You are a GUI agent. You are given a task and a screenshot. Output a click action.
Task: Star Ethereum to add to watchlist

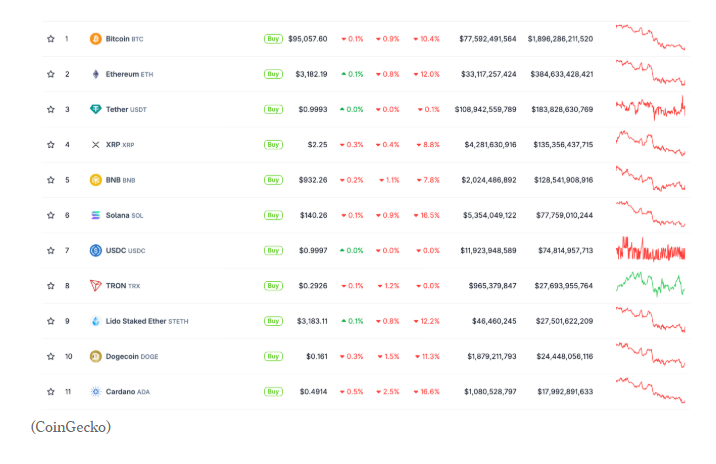pyautogui.click(x=50, y=74)
